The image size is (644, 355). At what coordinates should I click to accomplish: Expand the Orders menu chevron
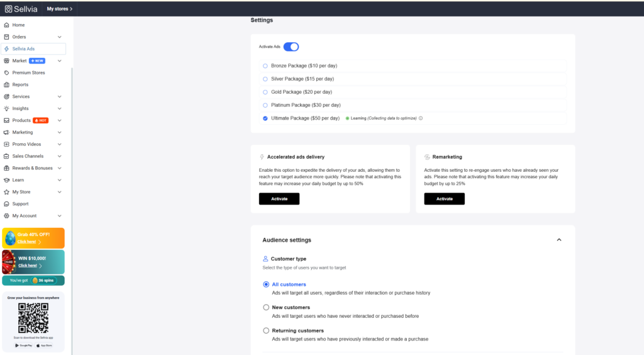coord(59,37)
